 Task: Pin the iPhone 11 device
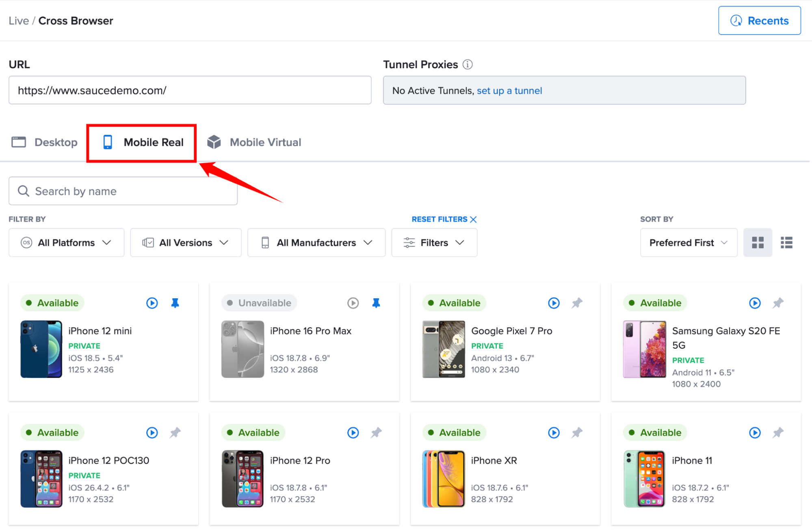click(x=778, y=433)
